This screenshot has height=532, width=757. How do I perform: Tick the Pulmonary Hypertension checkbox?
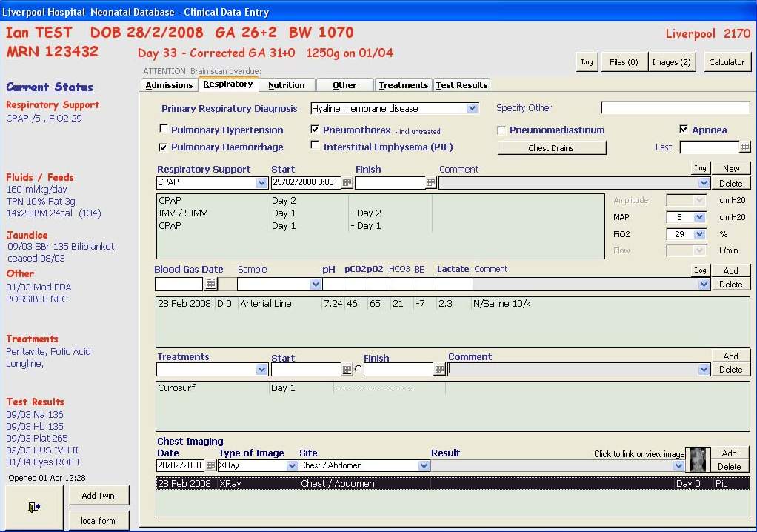pos(164,130)
